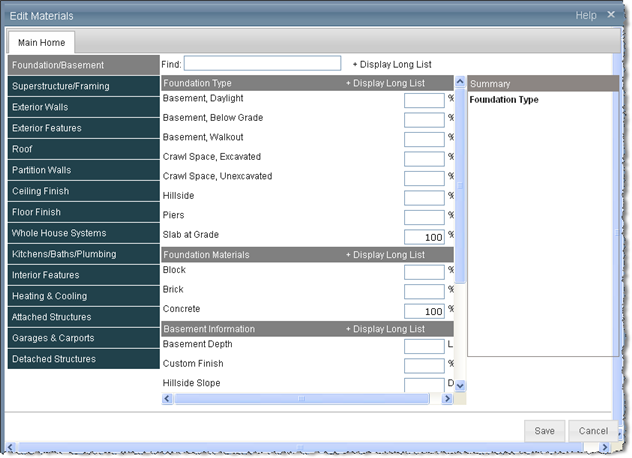Open the Exterior Features category
The width and height of the screenshot is (632, 458).
tap(83, 128)
